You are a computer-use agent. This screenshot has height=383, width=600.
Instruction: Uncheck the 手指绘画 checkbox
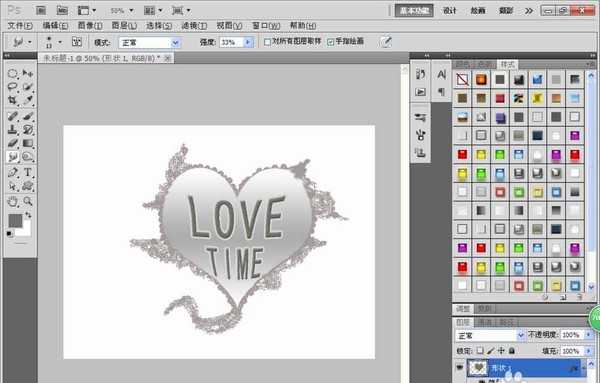point(331,42)
